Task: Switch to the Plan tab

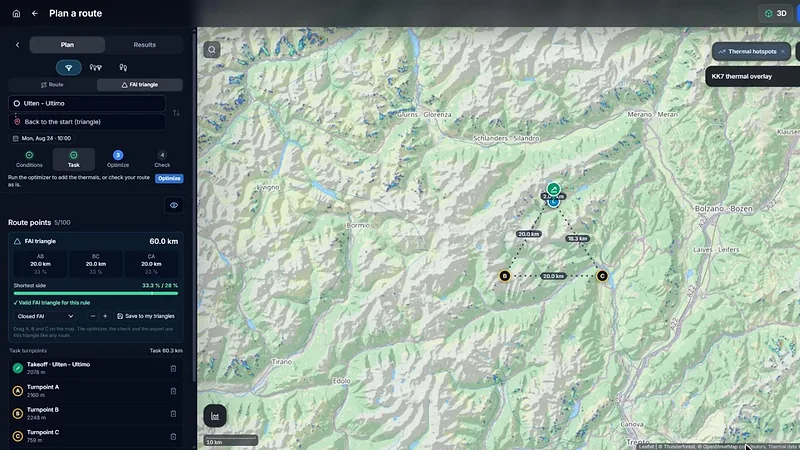Action: coord(67,45)
